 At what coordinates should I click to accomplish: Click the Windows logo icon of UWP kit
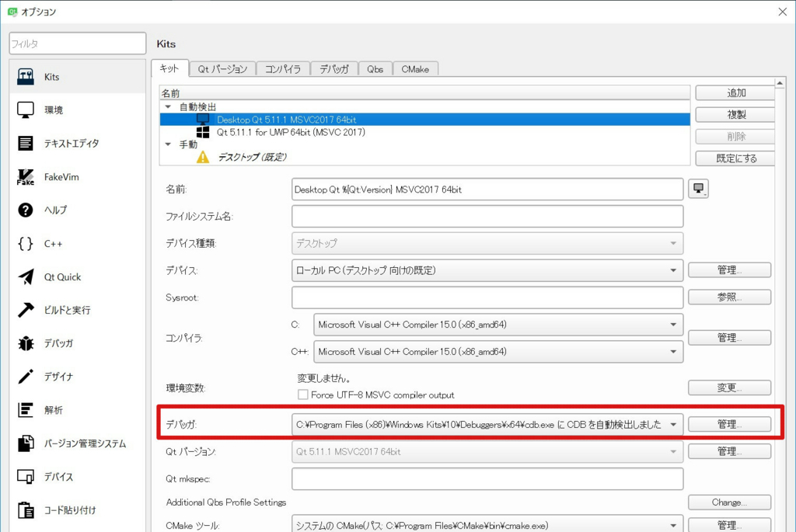coord(203,132)
